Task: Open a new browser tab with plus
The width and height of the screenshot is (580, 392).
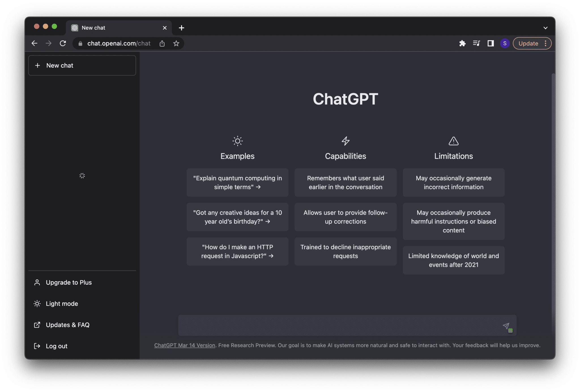Action: [x=182, y=28]
